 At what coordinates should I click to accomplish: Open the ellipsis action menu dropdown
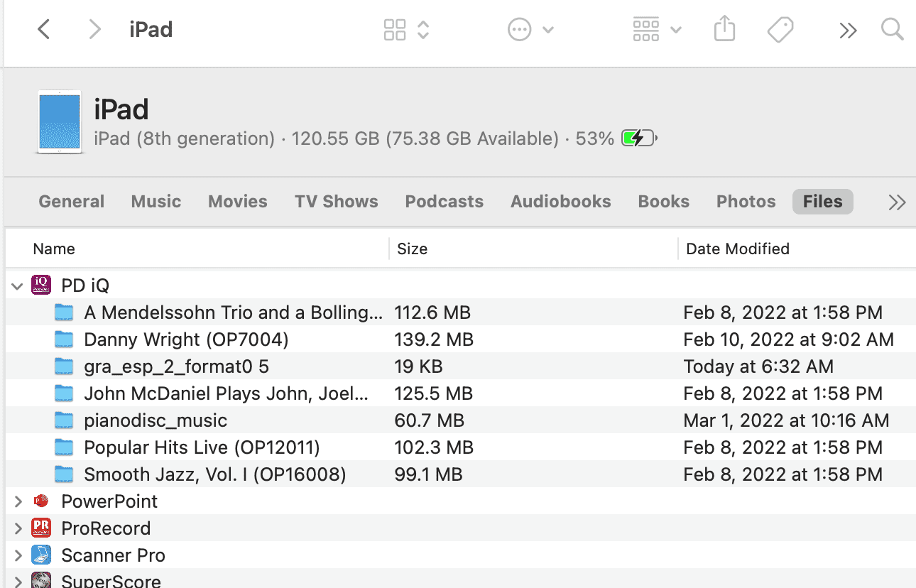coord(530,30)
